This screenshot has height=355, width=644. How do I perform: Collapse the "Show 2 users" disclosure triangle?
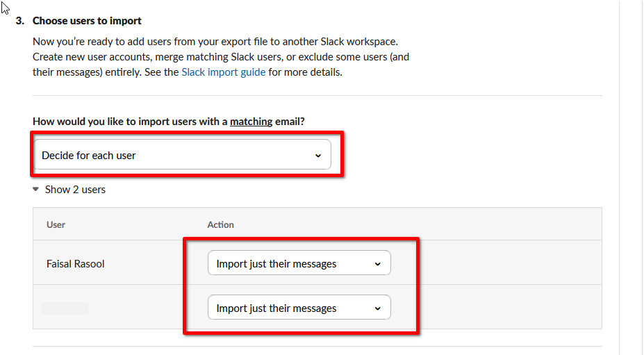[x=35, y=190]
